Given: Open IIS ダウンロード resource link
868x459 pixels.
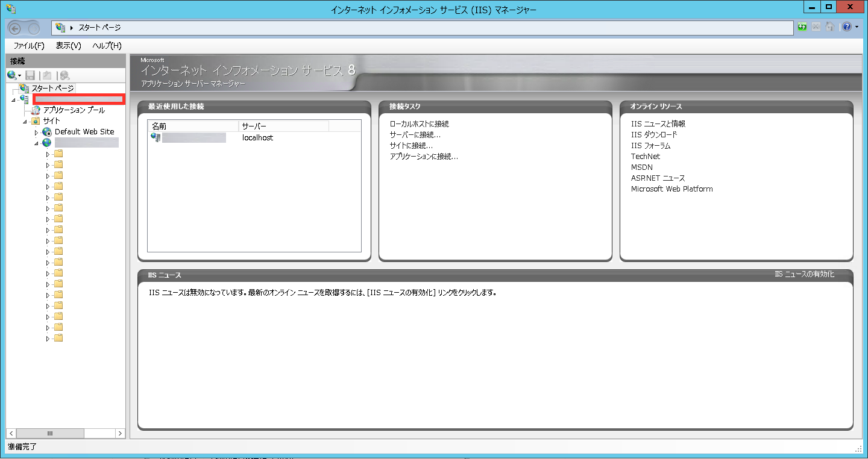Looking at the screenshot, I should (654, 135).
